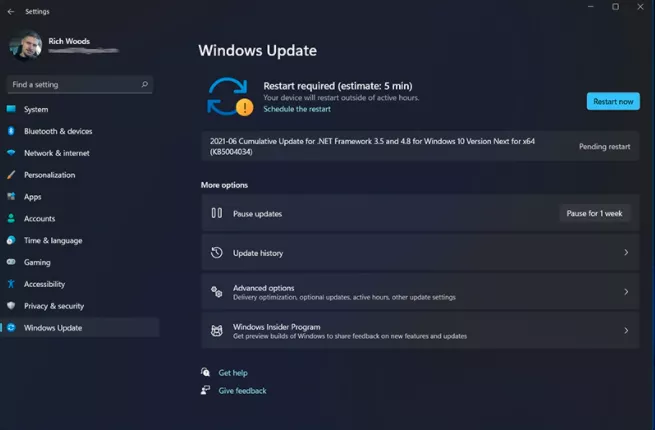Viewport: 655px width, 430px height.
Task: Expand the Update history chevron
Action: coord(626,252)
